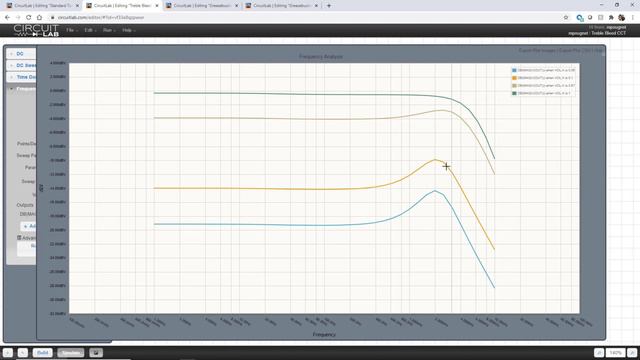This screenshot has height=360, width=640.
Task: Open the Chrome profile avatar
Action: (x=622, y=18)
